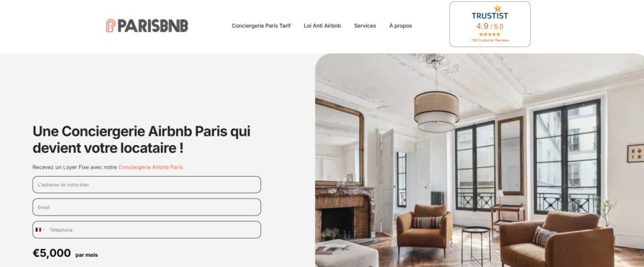Follow the pink Conciergerie Airbnb Paris link

point(150,167)
